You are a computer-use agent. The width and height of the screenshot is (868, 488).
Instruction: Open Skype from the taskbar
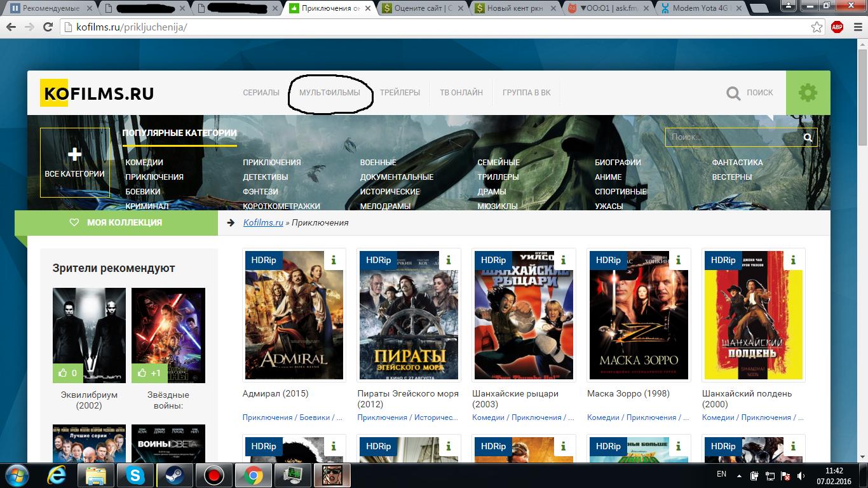tap(135, 475)
